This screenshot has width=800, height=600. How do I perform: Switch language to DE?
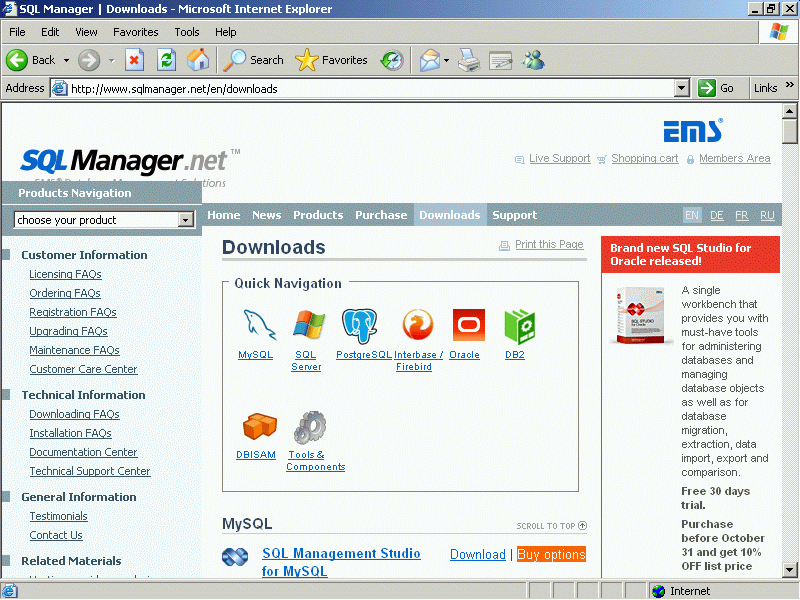(x=717, y=215)
